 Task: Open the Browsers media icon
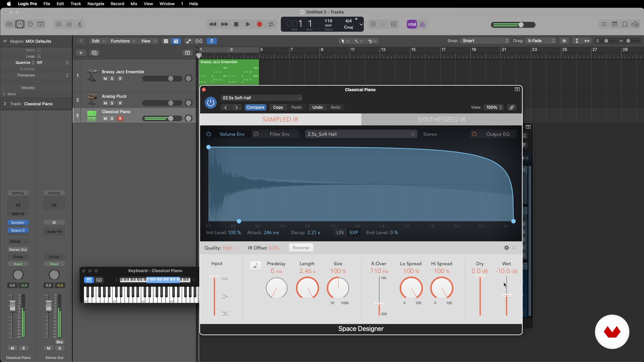coord(635,24)
